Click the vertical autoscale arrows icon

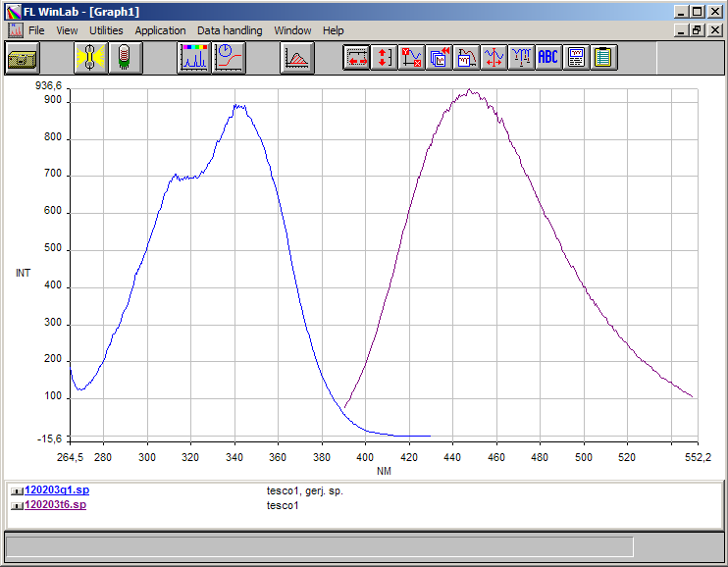pos(384,58)
